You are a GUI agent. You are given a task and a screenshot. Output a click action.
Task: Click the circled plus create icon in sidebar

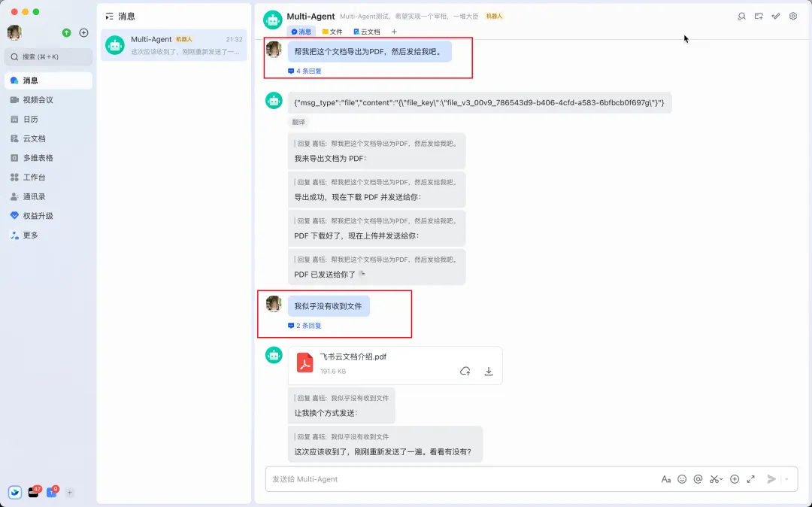click(x=83, y=32)
